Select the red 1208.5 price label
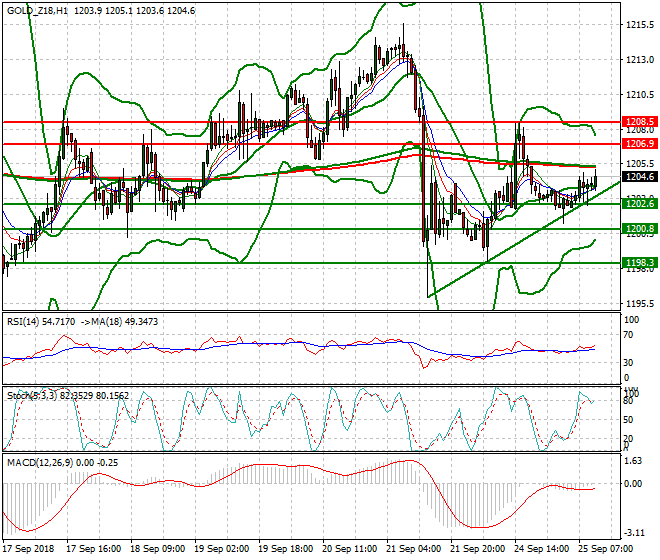 coord(640,122)
